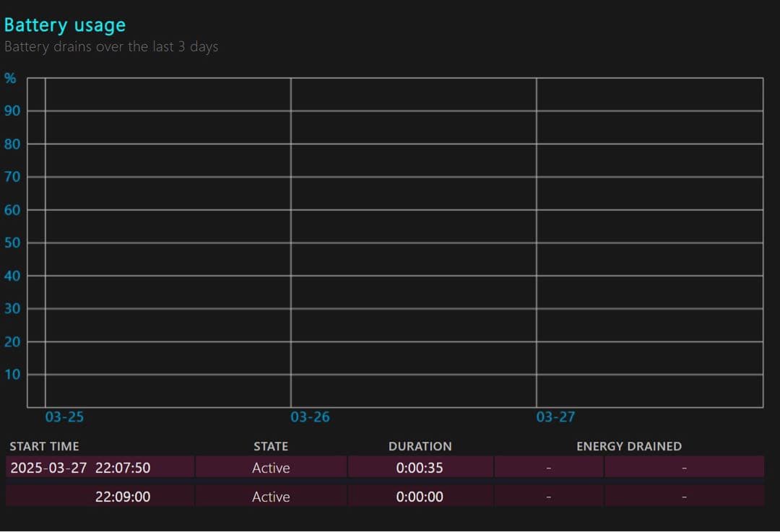The width and height of the screenshot is (780, 532).
Task: Click the Active state in the 22:07:50 row
Action: [x=271, y=468]
